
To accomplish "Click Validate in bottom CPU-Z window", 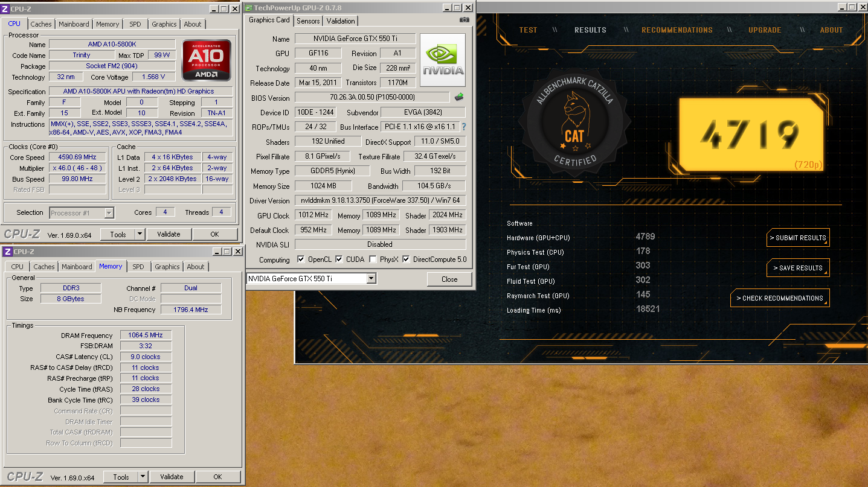I will point(172,477).
